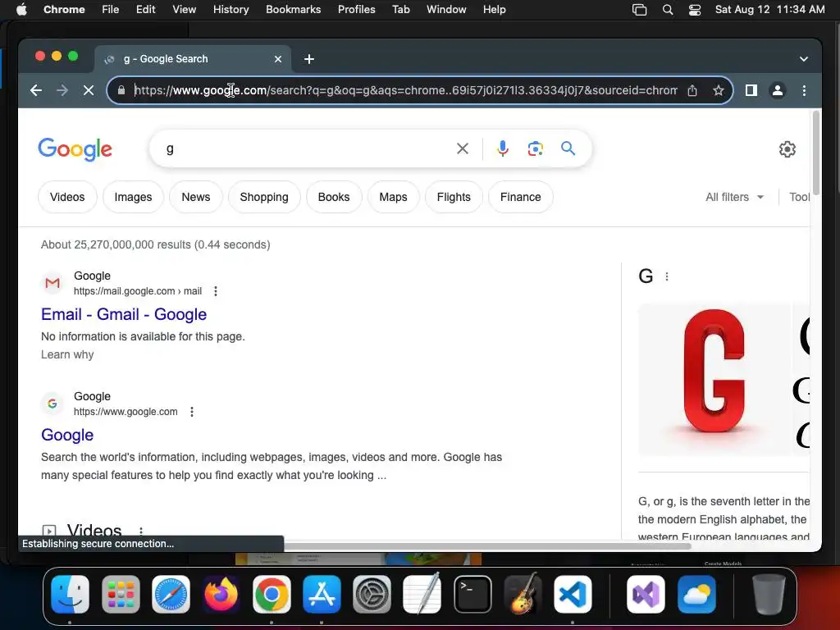Search by image with Lens icon
Screen dimensions: 840x630
point(535,148)
